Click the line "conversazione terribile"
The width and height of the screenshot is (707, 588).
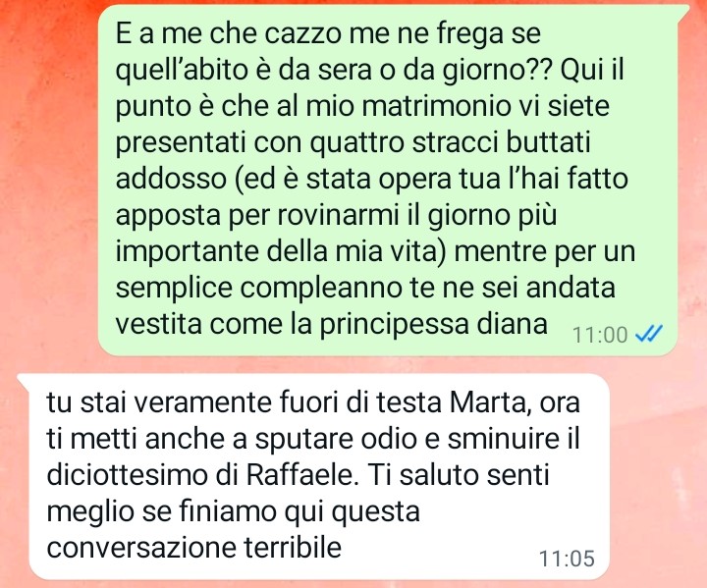click(x=193, y=548)
